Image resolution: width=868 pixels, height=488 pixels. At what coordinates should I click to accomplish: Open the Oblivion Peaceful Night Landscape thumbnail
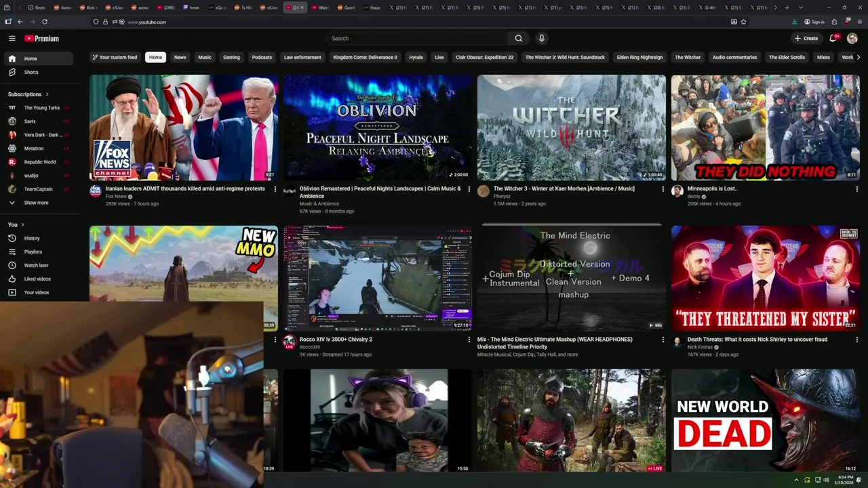click(378, 127)
